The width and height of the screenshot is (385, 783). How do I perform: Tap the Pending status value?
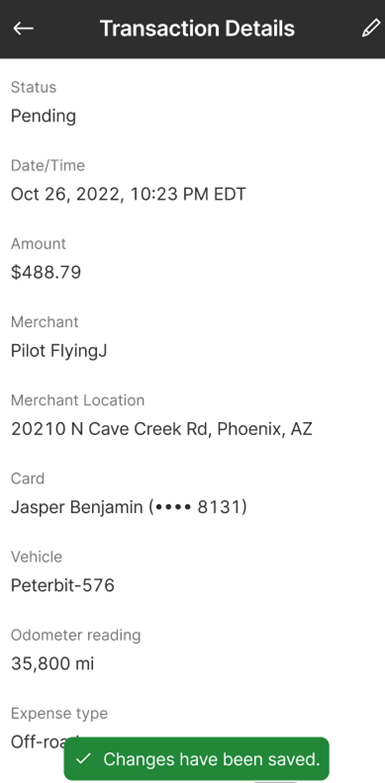click(x=43, y=116)
